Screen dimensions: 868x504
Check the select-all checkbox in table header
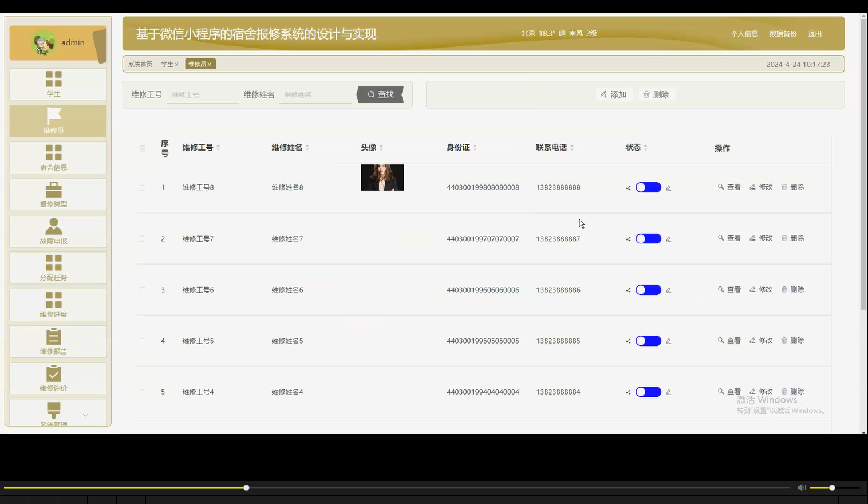(143, 148)
